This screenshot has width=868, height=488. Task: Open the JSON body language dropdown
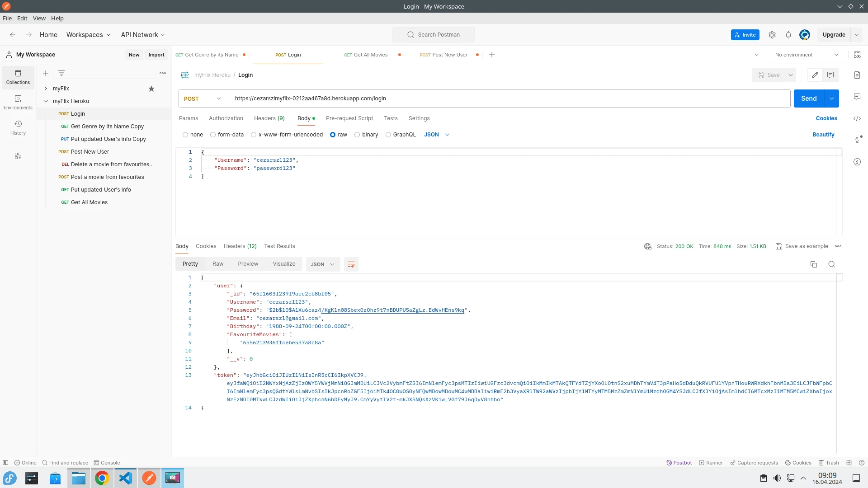click(x=437, y=135)
